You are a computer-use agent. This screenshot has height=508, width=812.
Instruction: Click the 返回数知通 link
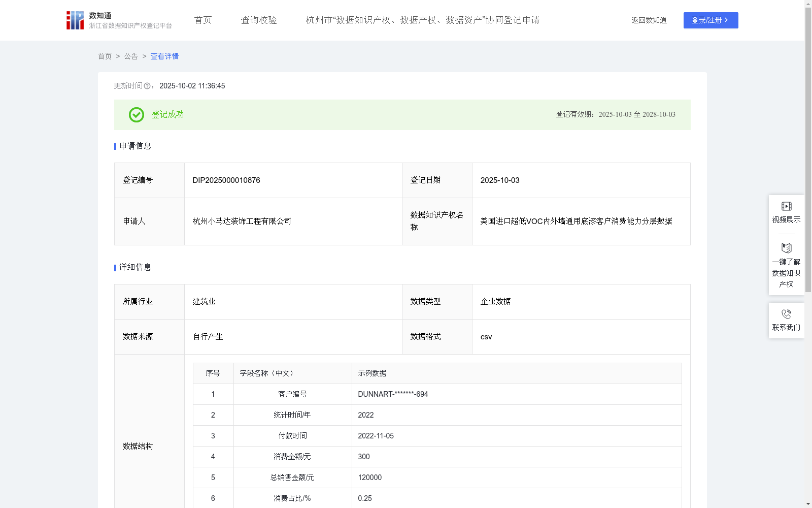649,20
